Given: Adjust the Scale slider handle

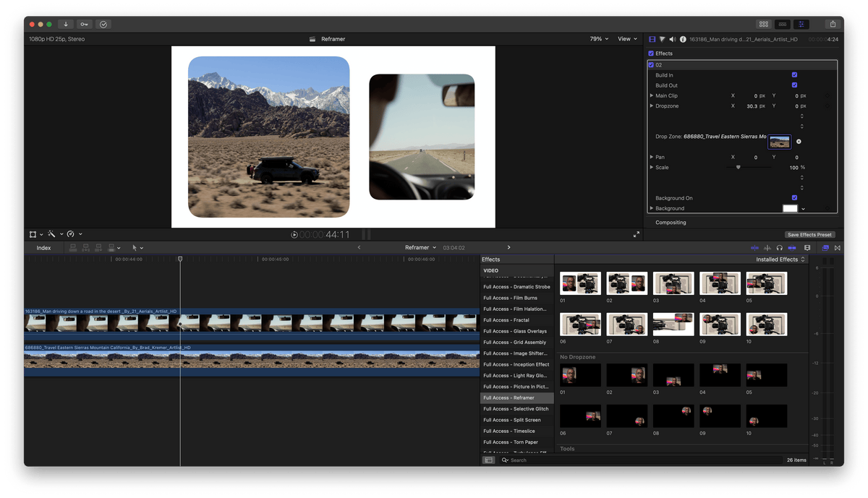Looking at the screenshot, I should [738, 168].
